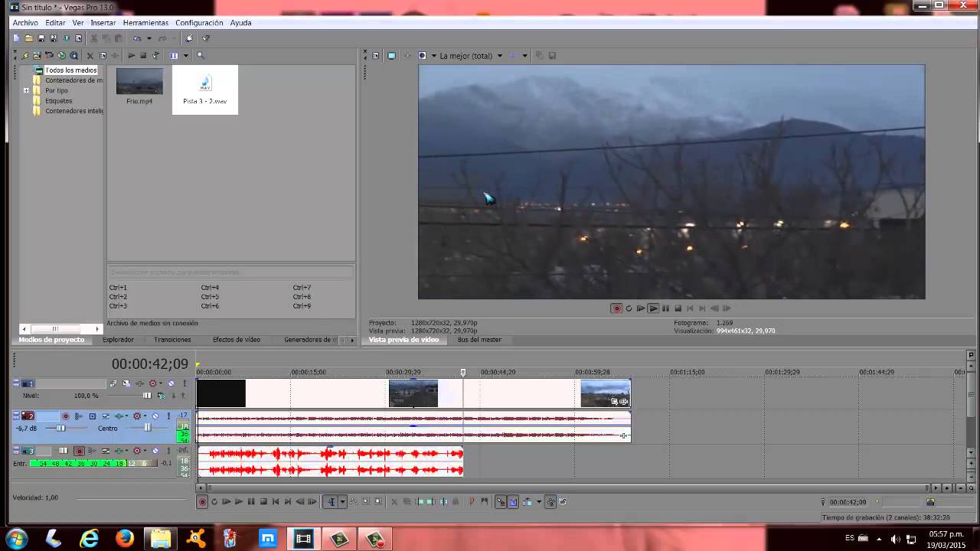Open the Editar menu
Screen dimensions: 980x551
tap(55, 23)
